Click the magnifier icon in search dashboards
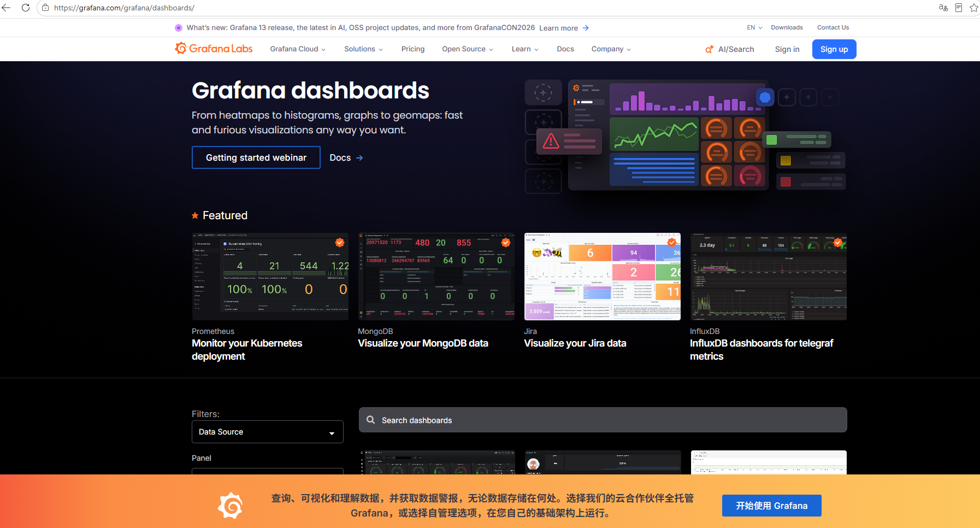Viewport: 980px width, 528px height. click(371, 420)
